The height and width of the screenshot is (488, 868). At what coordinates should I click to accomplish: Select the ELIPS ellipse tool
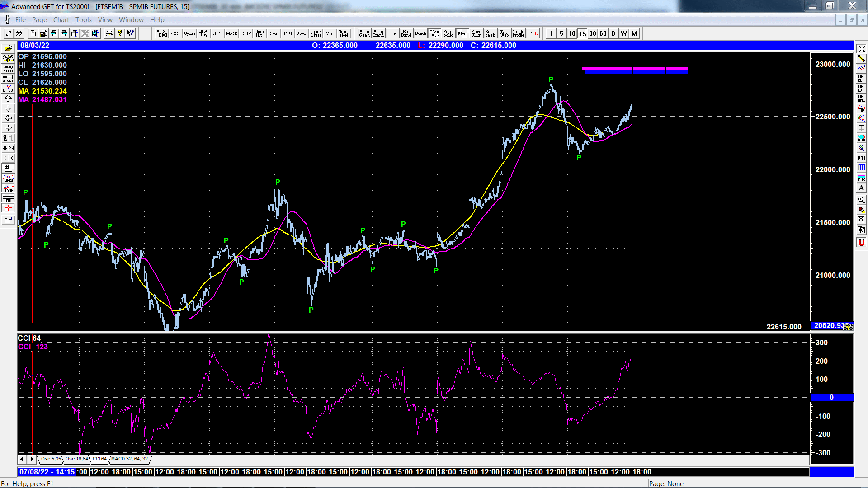[861, 138]
